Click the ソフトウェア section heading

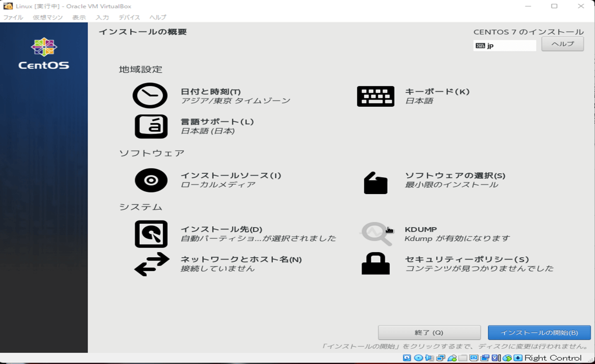pos(152,153)
